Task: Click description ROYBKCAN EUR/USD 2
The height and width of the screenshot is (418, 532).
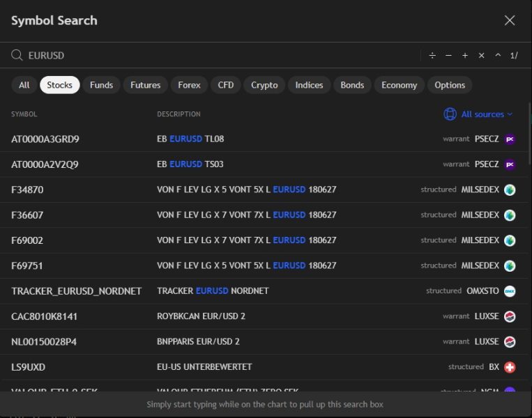Action: [x=201, y=316]
